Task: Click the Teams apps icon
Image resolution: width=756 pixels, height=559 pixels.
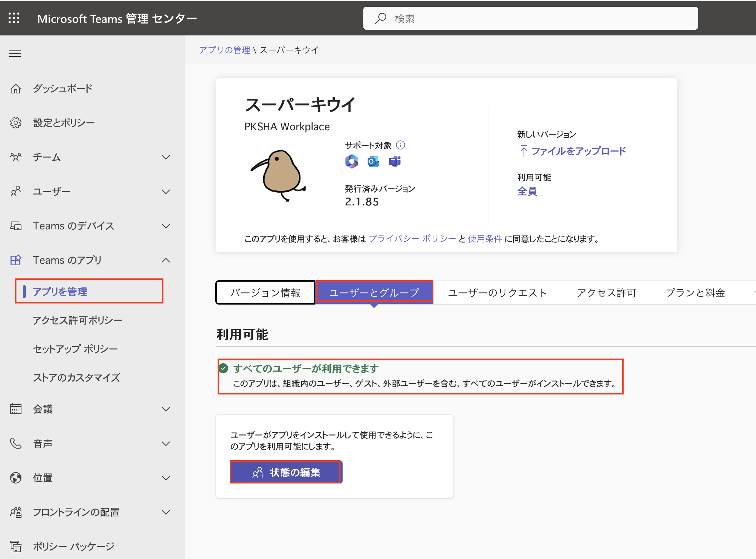Action: (x=15, y=260)
